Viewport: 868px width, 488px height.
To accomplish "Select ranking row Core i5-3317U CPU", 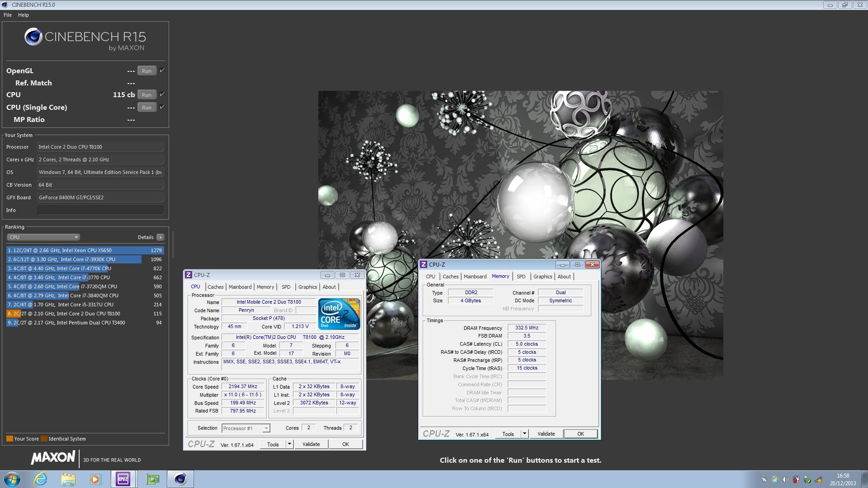I will click(85, 305).
